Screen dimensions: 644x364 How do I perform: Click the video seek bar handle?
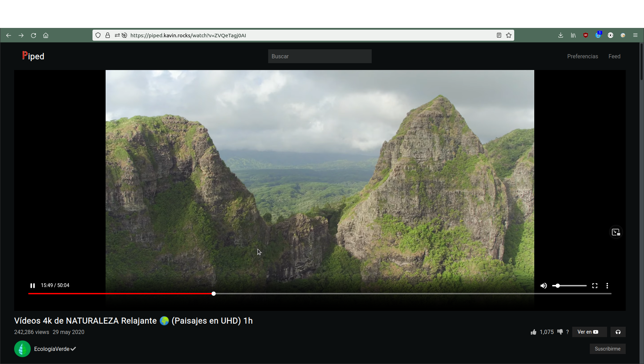(214, 294)
